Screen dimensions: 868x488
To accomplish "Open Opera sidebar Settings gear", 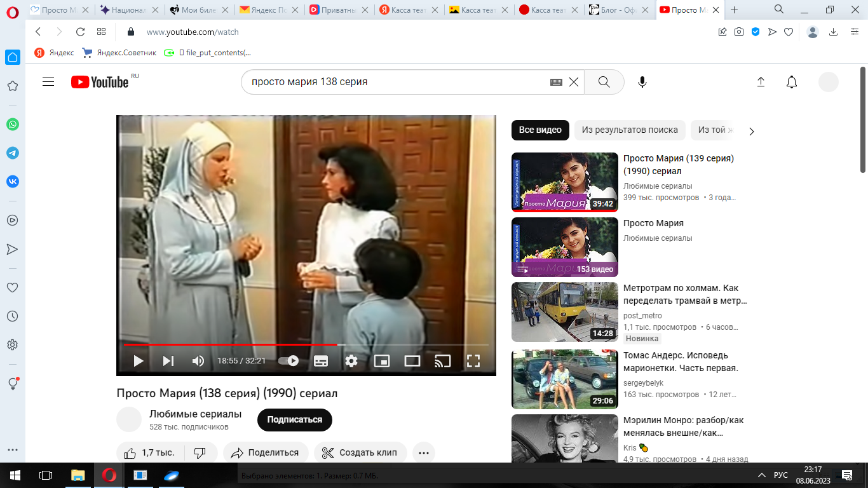I will (12, 344).
